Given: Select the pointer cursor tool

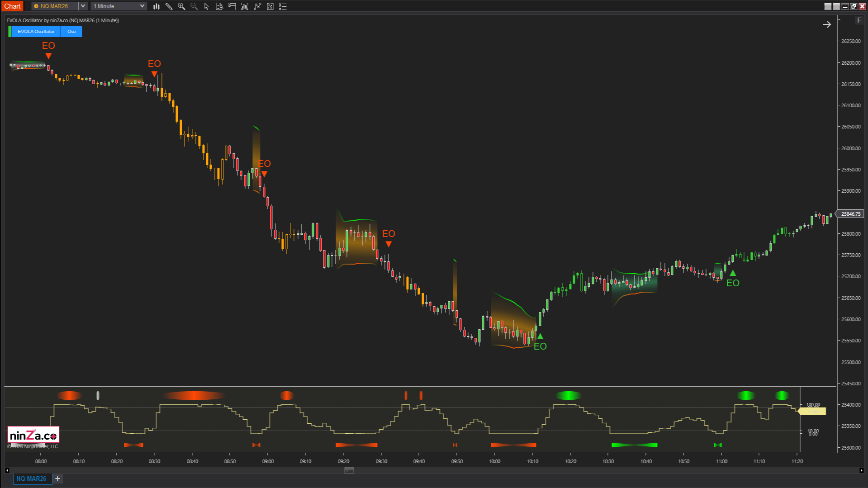Looking at the screenshot, I should [x=206, y=6].
